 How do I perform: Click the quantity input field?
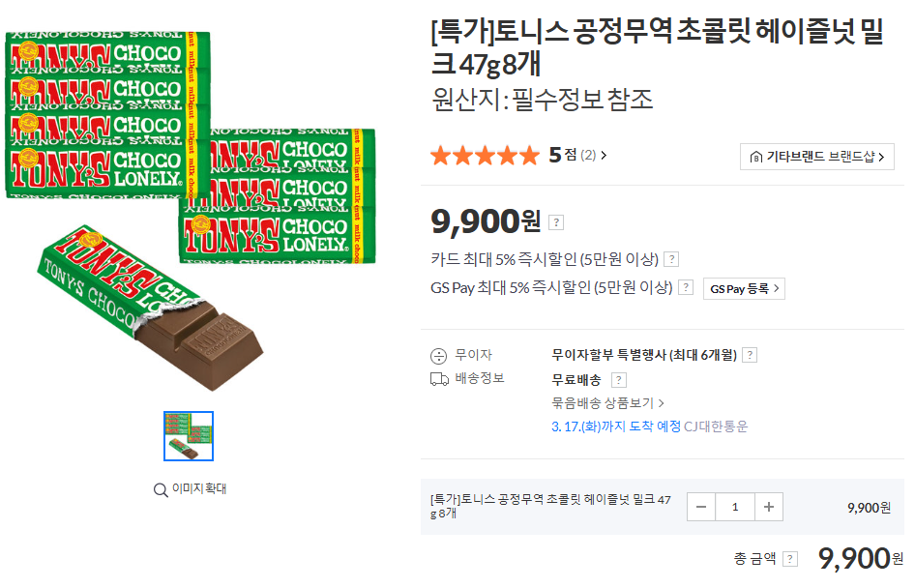tap(735, 507)
